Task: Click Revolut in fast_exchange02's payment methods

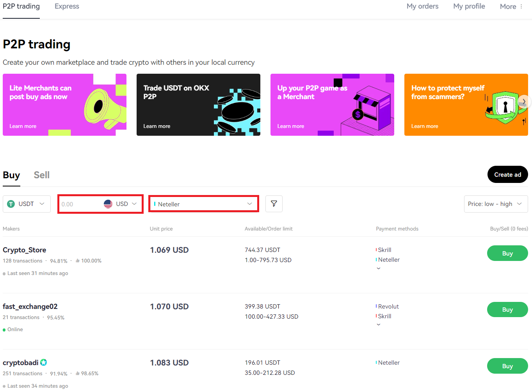Action: tap(388, 307)
